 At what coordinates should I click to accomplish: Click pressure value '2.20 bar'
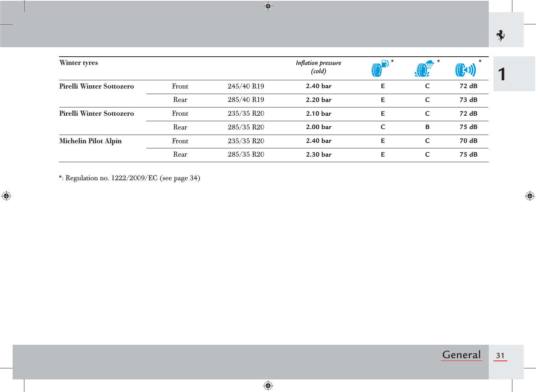pos(319,100)
